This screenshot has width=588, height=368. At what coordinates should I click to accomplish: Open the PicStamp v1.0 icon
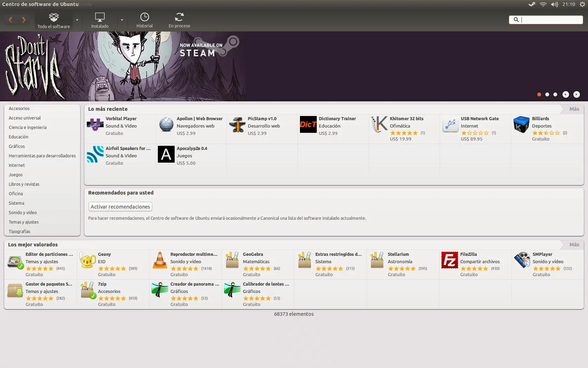pos(237,124)
